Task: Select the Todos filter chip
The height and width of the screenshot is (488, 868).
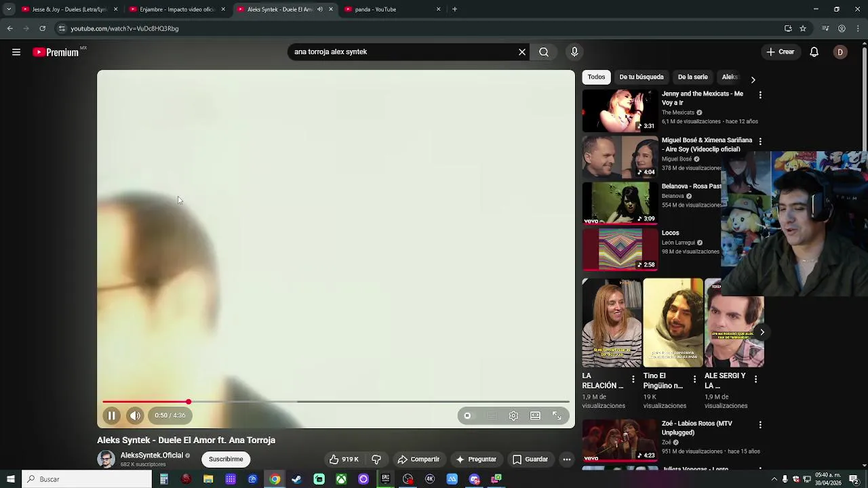Action: (x=596, y=77)
